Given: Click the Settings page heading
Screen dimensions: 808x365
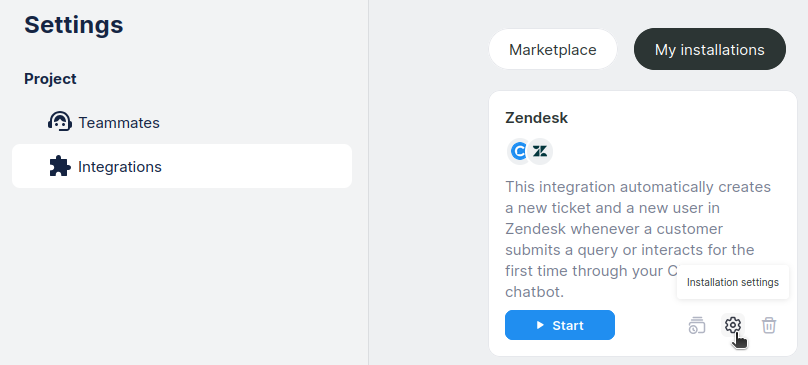Looking at the screenshot, I should coord(74,24).
